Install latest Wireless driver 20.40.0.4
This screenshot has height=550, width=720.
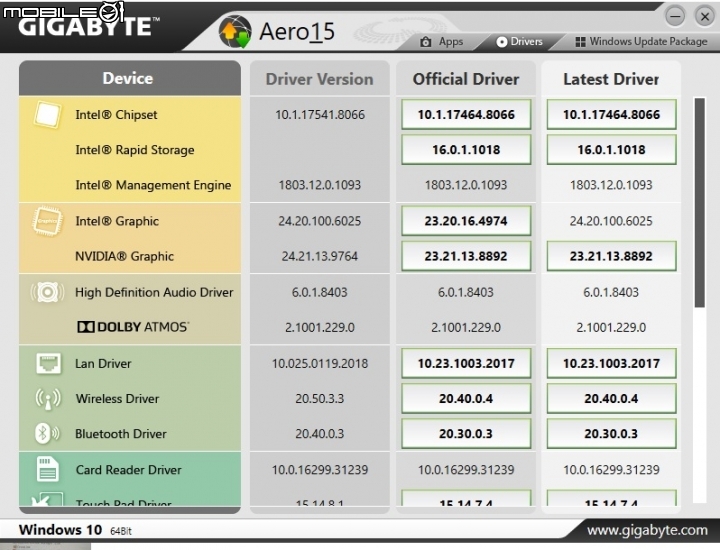coord(611,398)
